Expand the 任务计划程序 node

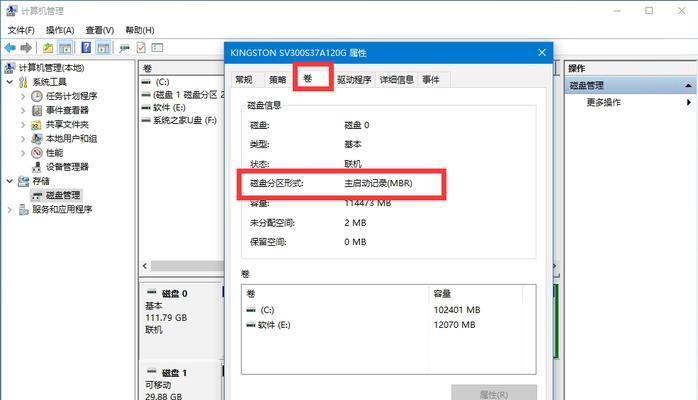tap(23, 96)
